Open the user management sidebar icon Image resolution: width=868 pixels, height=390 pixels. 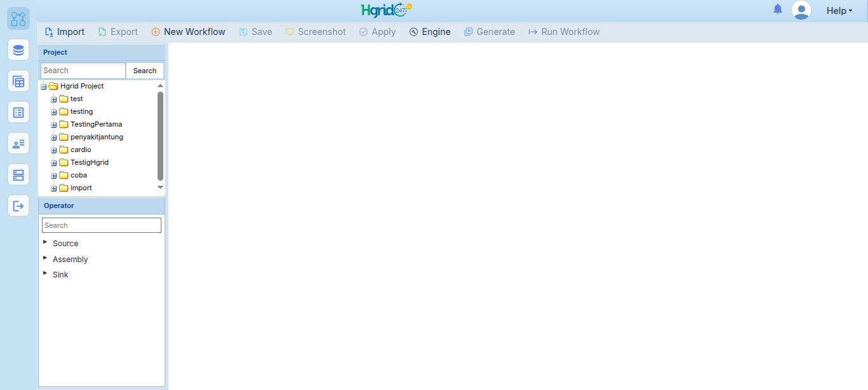click(18, 143)
